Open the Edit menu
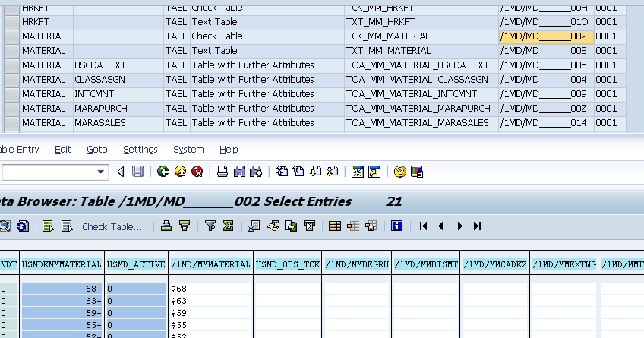Viewport: 644px width, 338px height. pyautogui.click(x=63, y=150)
